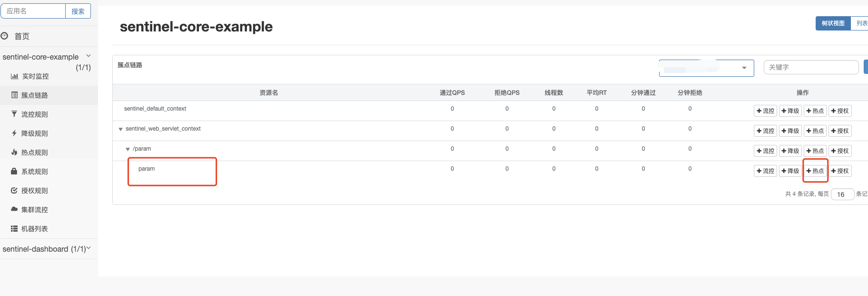Collapse the sentinel_web_servlet_context tree node
This screenshot has width=868, height=296.
(x=120, y=129)
